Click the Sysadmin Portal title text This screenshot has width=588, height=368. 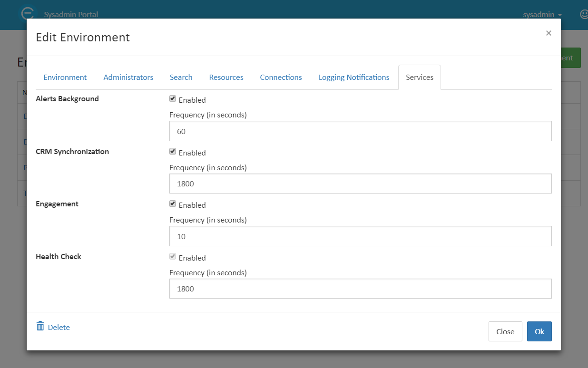coord(71,14)
